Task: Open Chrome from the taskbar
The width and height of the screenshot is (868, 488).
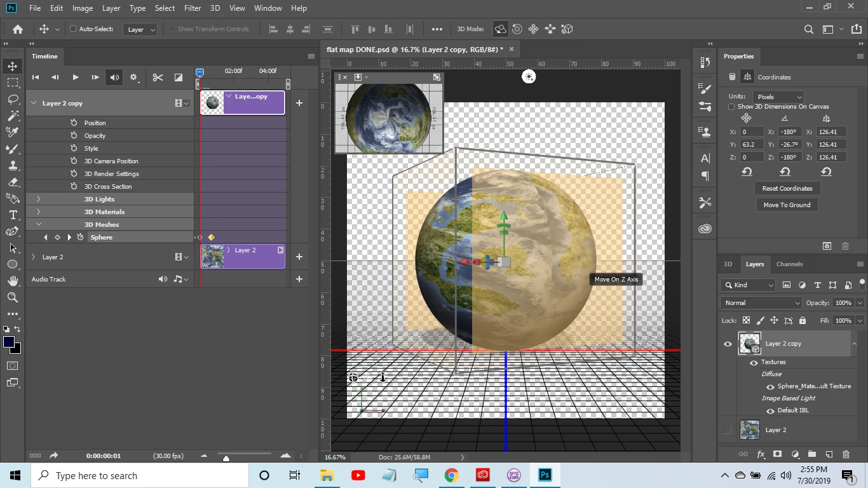Action: click(x=451, y=475)
